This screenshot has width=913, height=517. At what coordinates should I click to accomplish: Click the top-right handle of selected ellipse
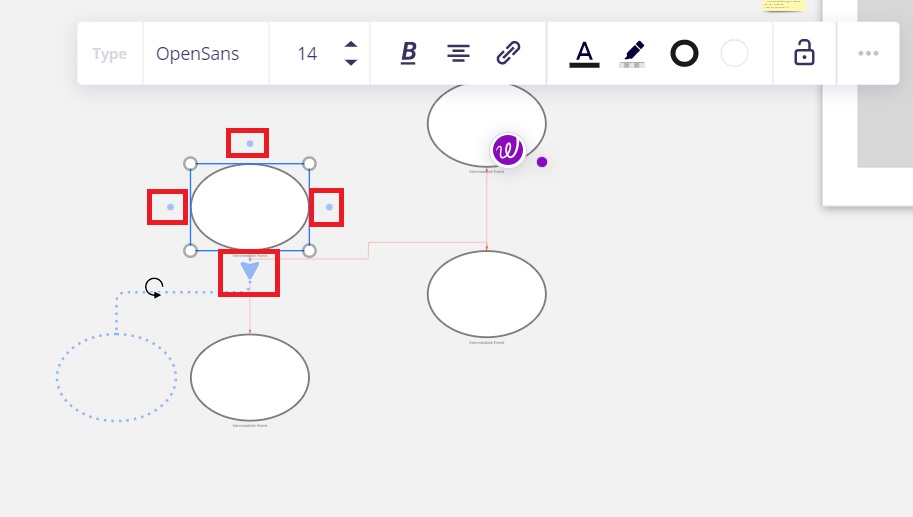tap(309, 164)
